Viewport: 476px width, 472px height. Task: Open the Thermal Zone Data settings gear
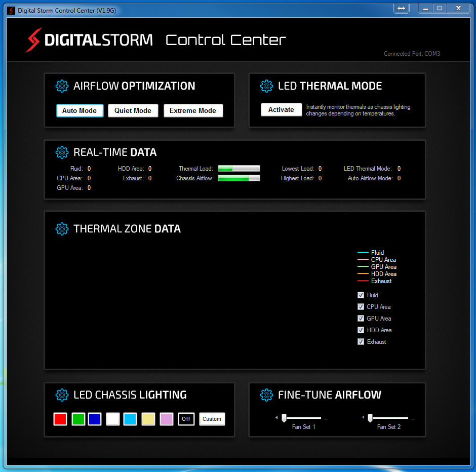(62, 229)
